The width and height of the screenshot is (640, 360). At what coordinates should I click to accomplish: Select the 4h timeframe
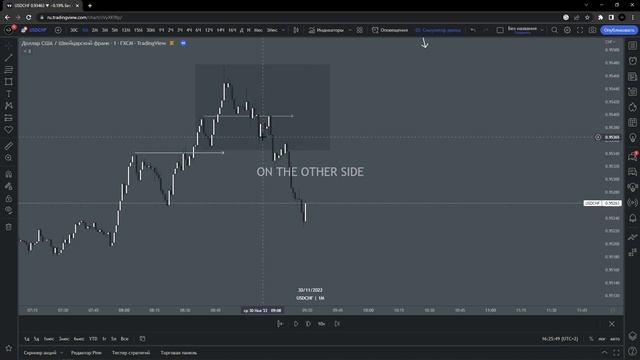coord(189,30)
